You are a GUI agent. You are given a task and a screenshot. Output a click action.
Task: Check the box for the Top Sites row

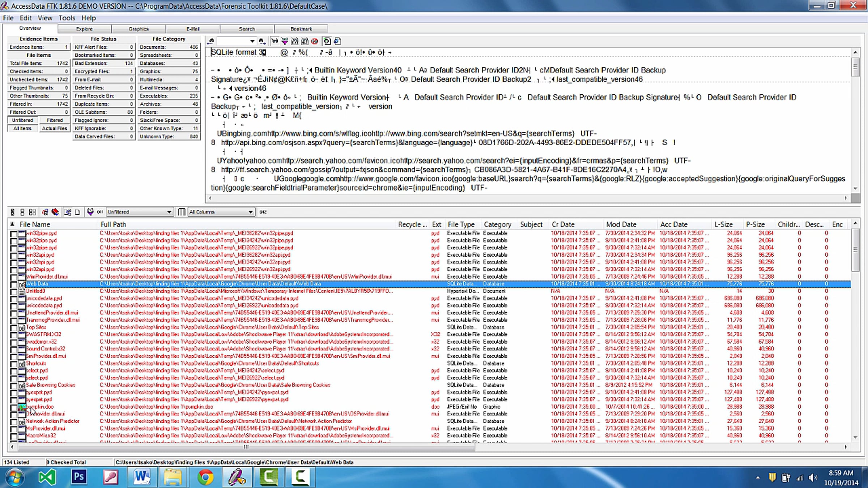(13, 328)
